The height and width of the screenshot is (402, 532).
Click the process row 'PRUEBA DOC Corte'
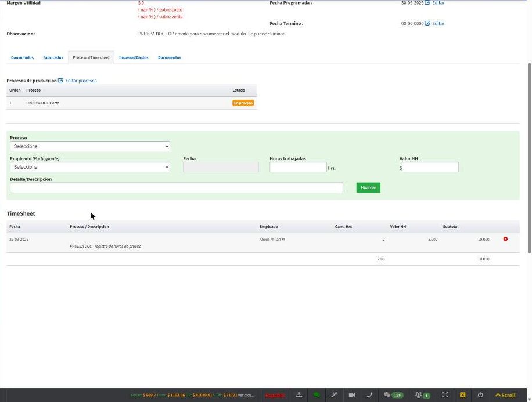(131, 103)
